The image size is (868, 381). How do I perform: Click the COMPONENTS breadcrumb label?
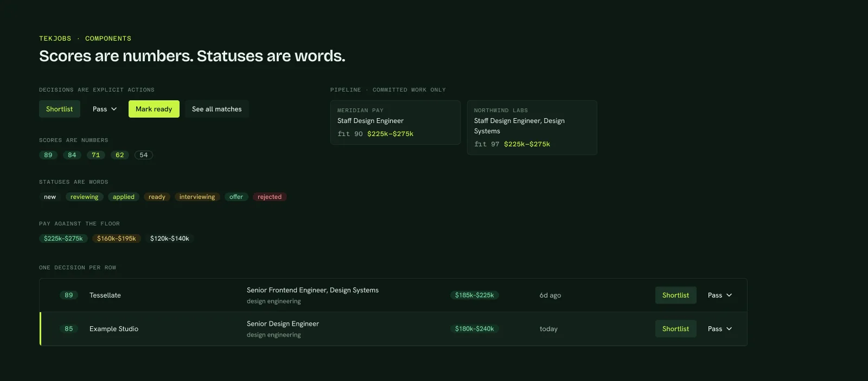pos(108,38)
